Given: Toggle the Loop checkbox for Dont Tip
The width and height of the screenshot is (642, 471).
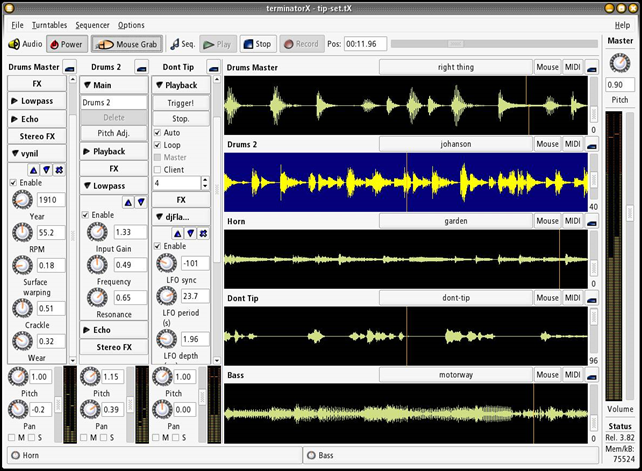Looking at the screenshot, I should tap(157, 145).
